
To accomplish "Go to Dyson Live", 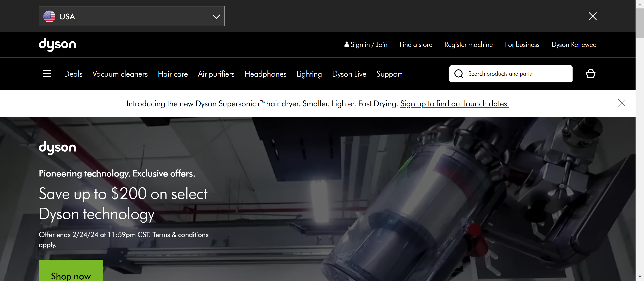I will click(349, 74).
